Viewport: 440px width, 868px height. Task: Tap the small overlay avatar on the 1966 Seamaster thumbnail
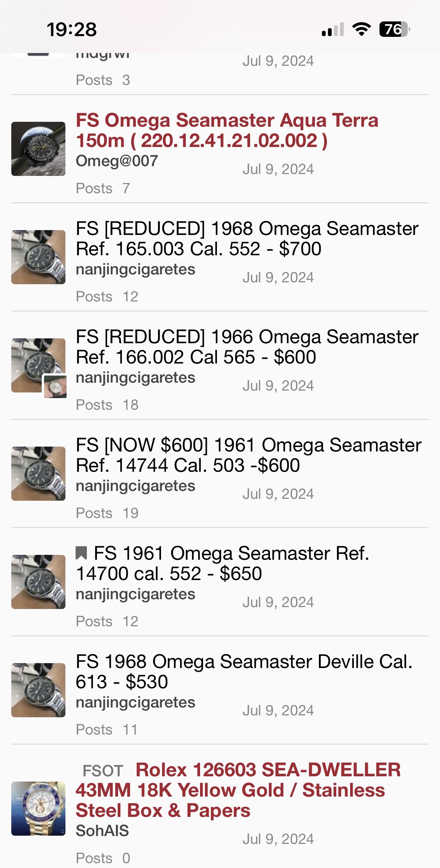click(55, 386)
